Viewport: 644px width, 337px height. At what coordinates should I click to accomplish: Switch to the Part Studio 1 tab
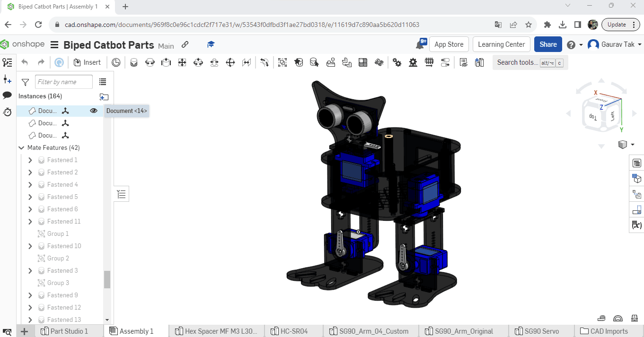69,331
